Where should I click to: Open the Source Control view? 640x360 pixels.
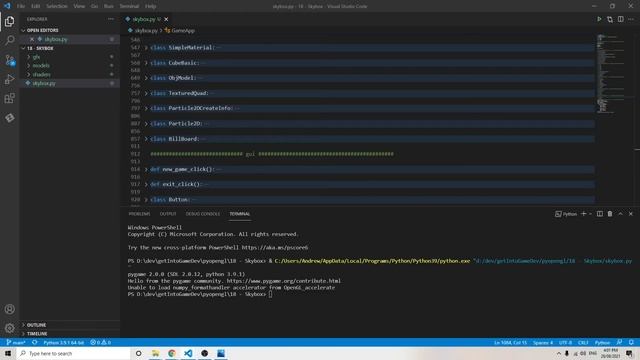click(x=9, y=60)
